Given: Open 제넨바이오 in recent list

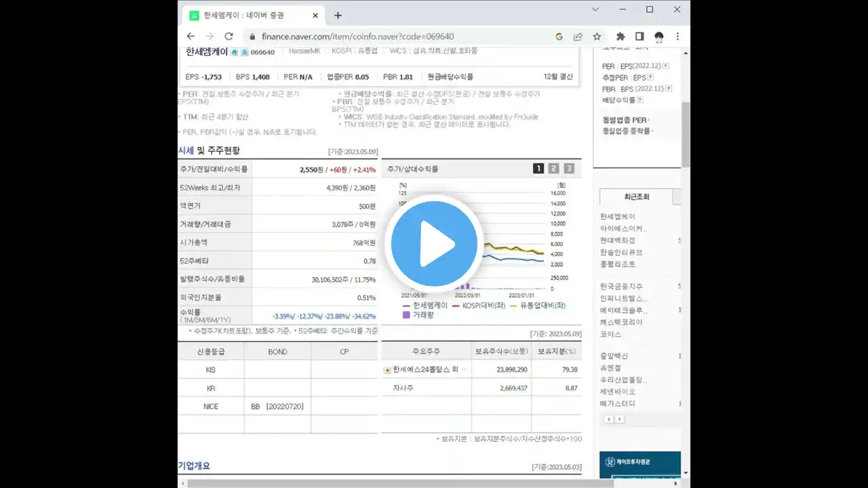Looking at the screenshot, I should (x=618, y=392).
